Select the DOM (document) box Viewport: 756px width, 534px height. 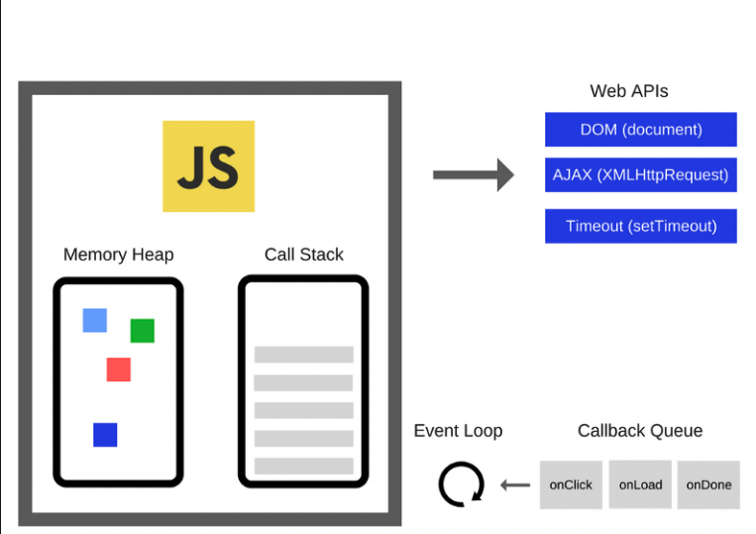(x=641, y=130)
